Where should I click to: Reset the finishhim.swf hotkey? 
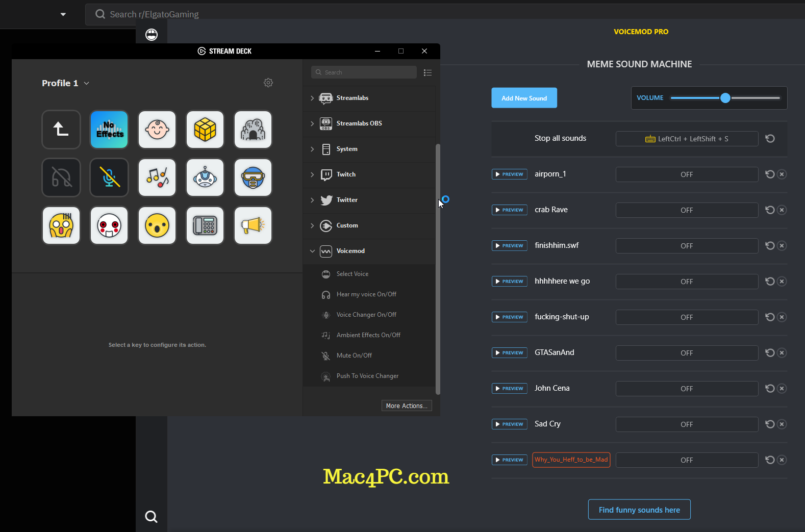pyautogui.click(x=770, y=245)
